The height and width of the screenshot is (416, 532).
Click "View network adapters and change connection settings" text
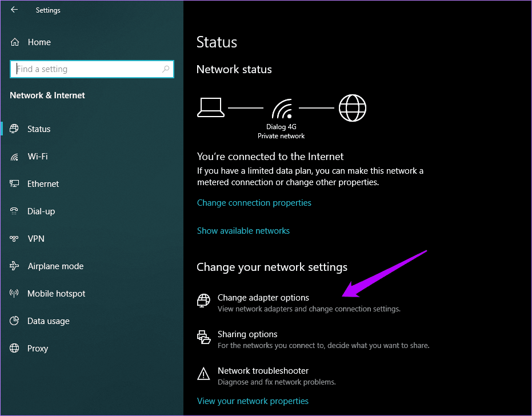click(309, 309)
